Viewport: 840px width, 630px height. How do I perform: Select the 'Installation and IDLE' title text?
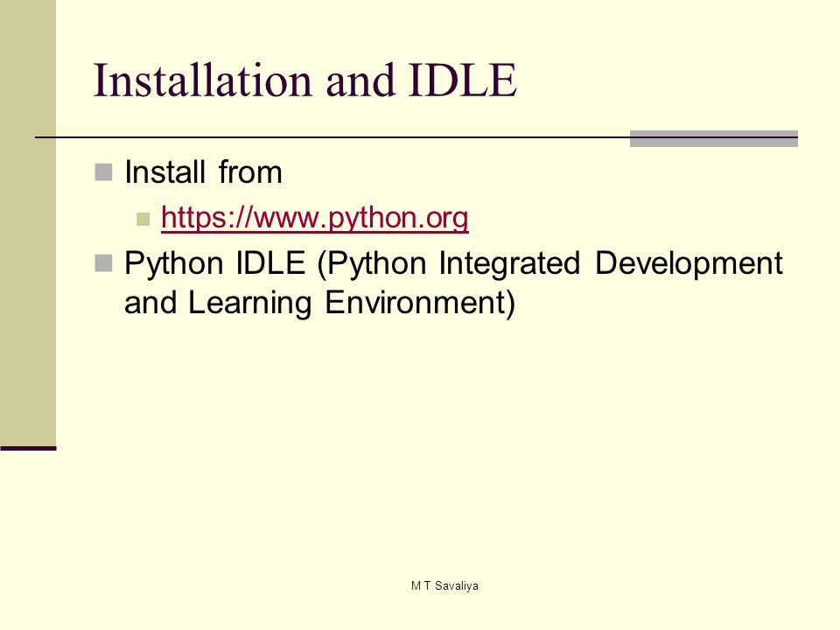[305, 80]
